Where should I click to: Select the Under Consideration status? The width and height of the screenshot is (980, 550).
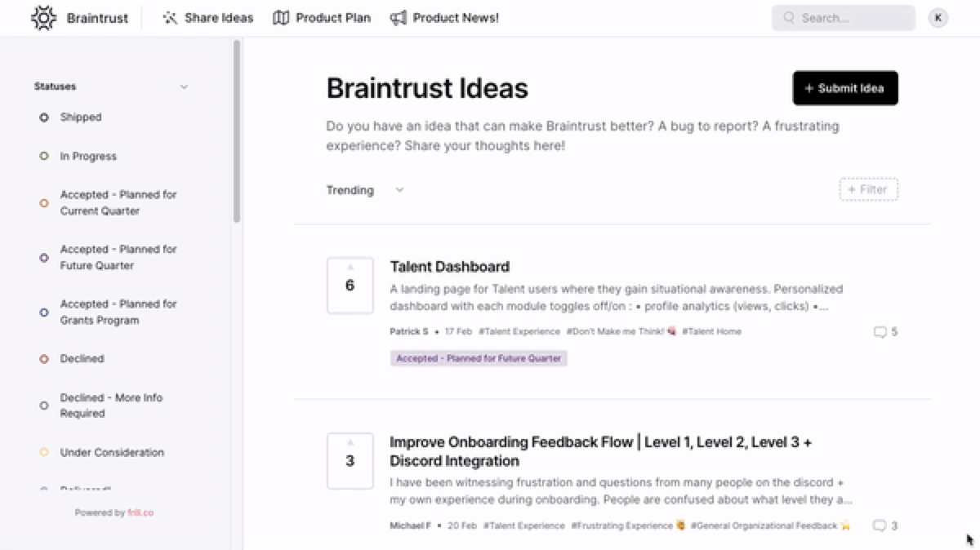pos(111,452)
